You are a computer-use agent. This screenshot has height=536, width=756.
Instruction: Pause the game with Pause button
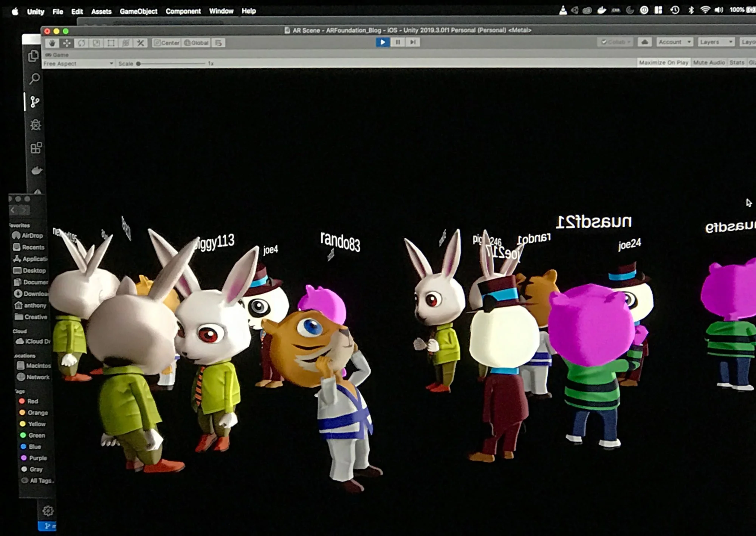tap(398, 42)
